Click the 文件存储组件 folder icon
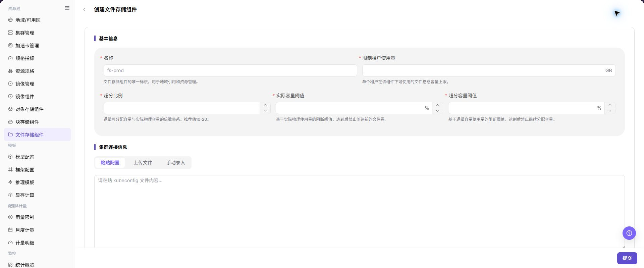 coord(10,135)
